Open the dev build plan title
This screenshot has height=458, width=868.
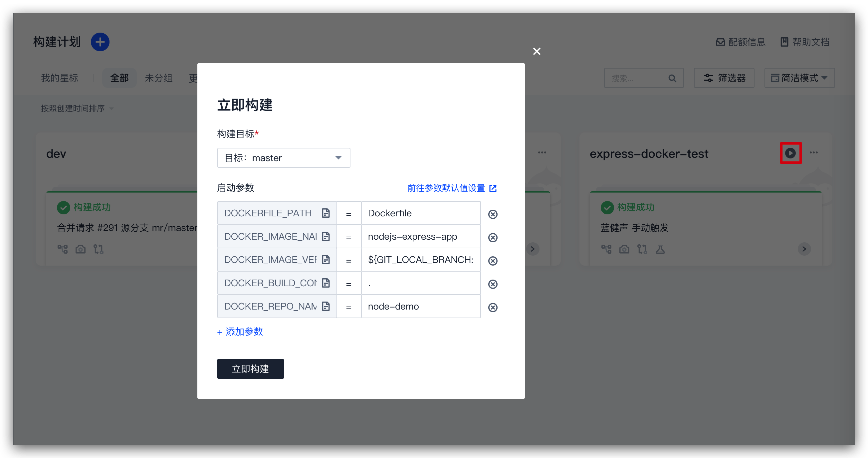[56, 154]
